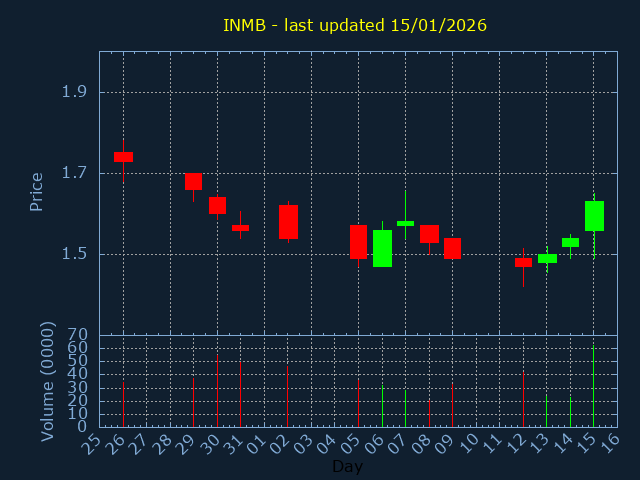Select the green volume bar on day 13

click(546, 410)
